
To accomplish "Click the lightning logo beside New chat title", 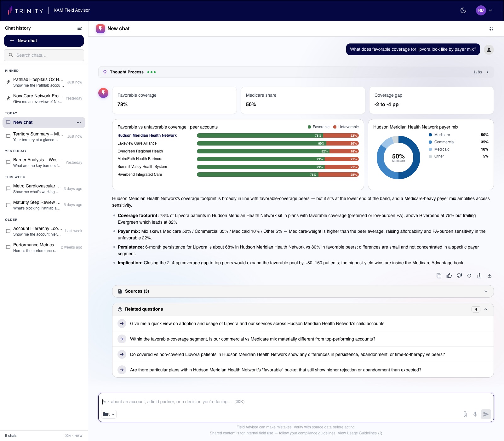I will tap(100, 29).
